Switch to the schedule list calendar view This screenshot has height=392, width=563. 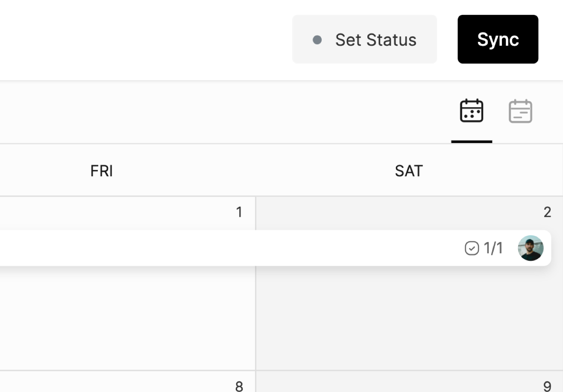(520, 111)
